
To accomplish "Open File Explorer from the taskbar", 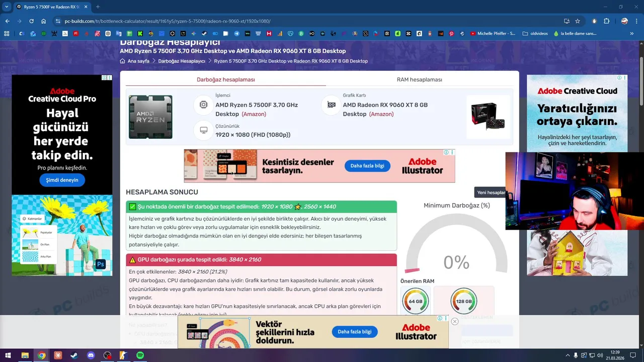I will [x=25, y=355].
